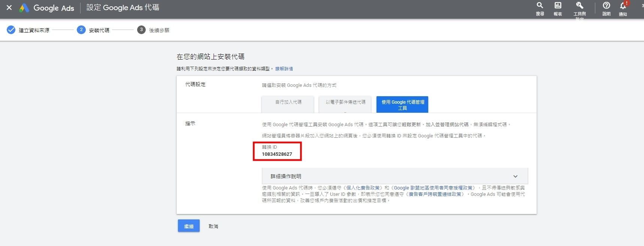
Task: Open the 廣告客戶跨裝置連結政策 link
Action: click(x=435, y=194)
